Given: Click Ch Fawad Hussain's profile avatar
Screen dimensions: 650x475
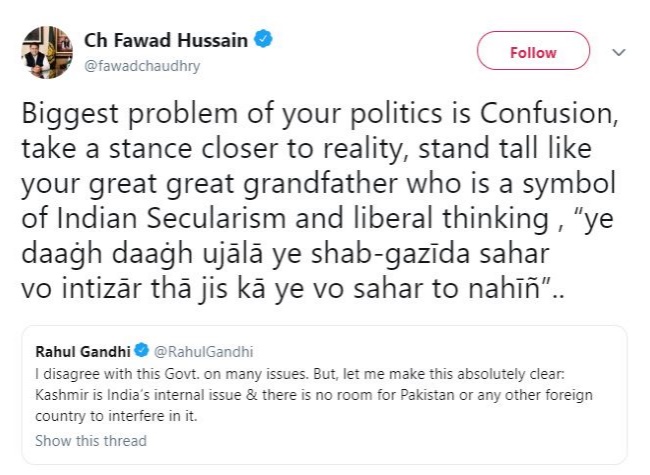Looking at the screenshot, I should (x=49, y=53).
